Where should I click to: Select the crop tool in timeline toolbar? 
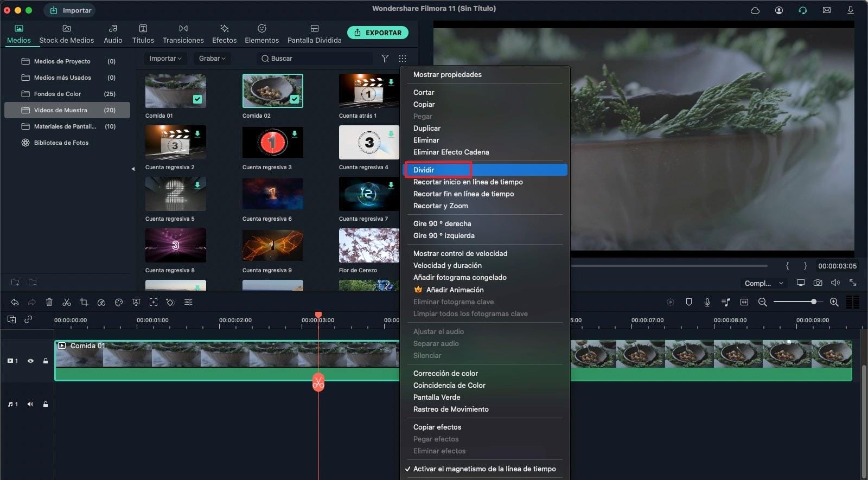[x=84, y=302]
